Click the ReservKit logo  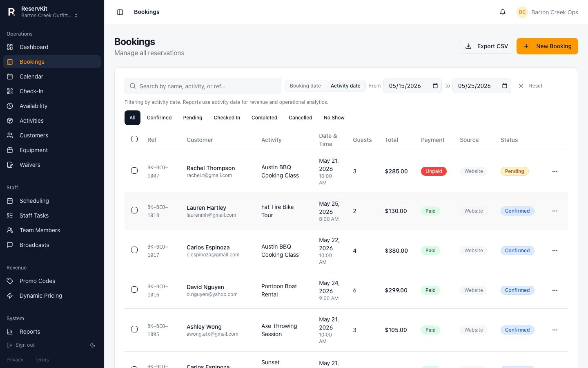coord(12,12)
